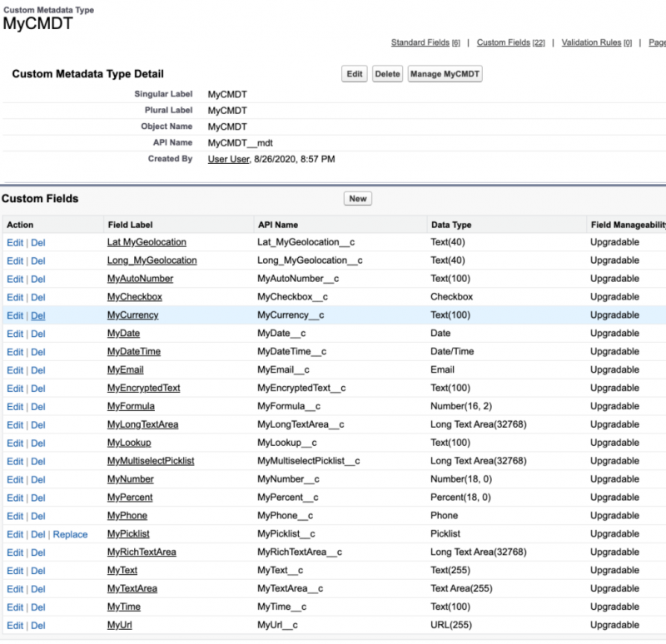Edit the MyLookup row

(15, 443)
